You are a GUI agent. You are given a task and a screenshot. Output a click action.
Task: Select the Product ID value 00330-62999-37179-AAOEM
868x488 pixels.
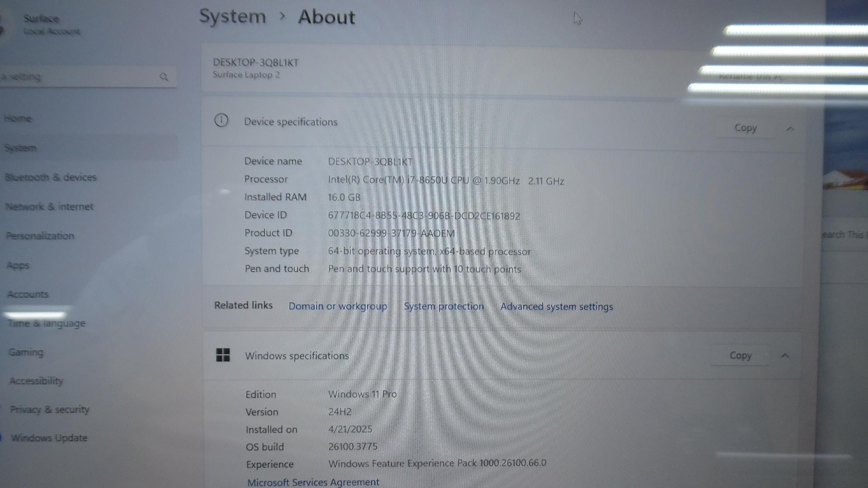click(x=391, y=233)
